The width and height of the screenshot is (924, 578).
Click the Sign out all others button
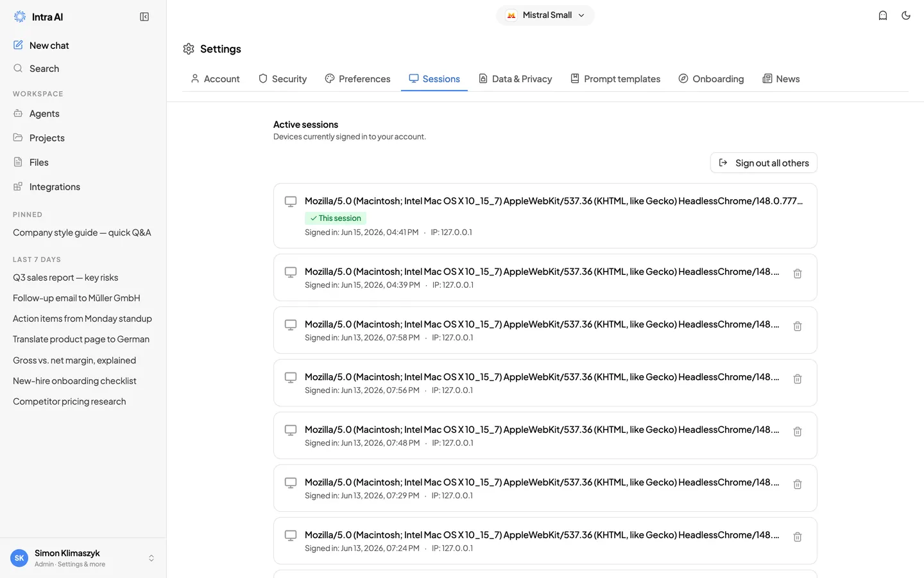[x=764, y=163]
